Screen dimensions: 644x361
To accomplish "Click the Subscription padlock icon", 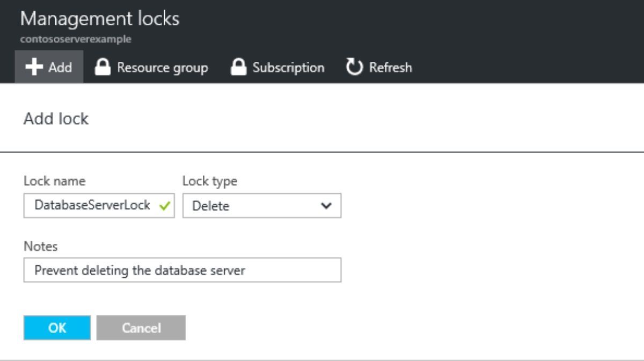I will coord(238,67).
